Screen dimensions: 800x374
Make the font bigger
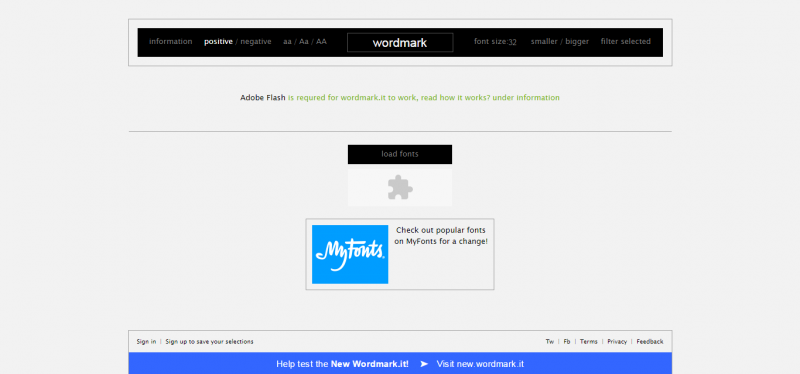(577, 42)
